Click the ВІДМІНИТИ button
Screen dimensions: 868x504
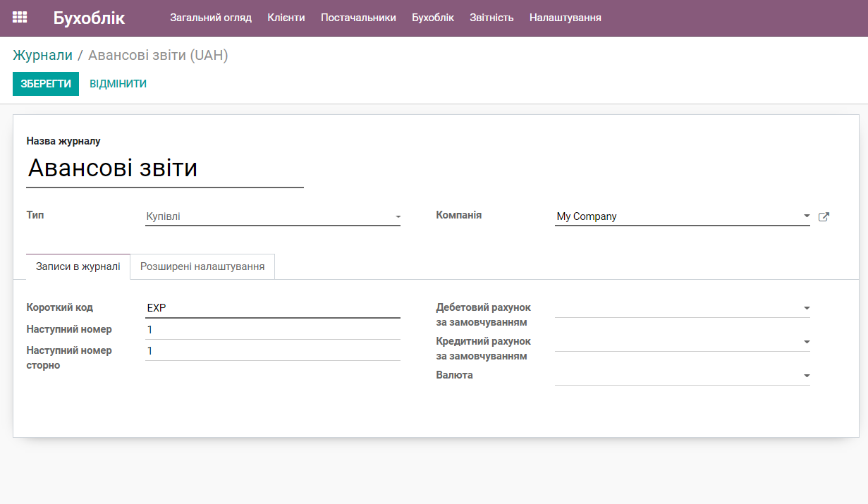click(117, 83)
